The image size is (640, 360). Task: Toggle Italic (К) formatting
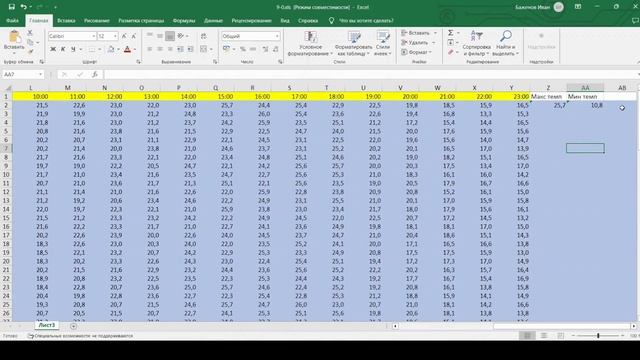(x=63, y=49)
